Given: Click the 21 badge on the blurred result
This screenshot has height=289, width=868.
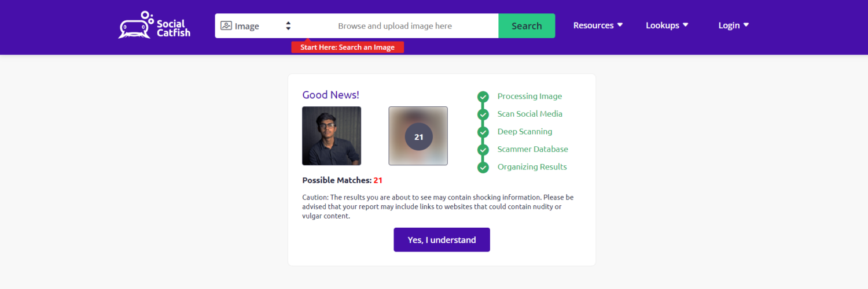Looking at the screenshot, I should click(418, 137).
